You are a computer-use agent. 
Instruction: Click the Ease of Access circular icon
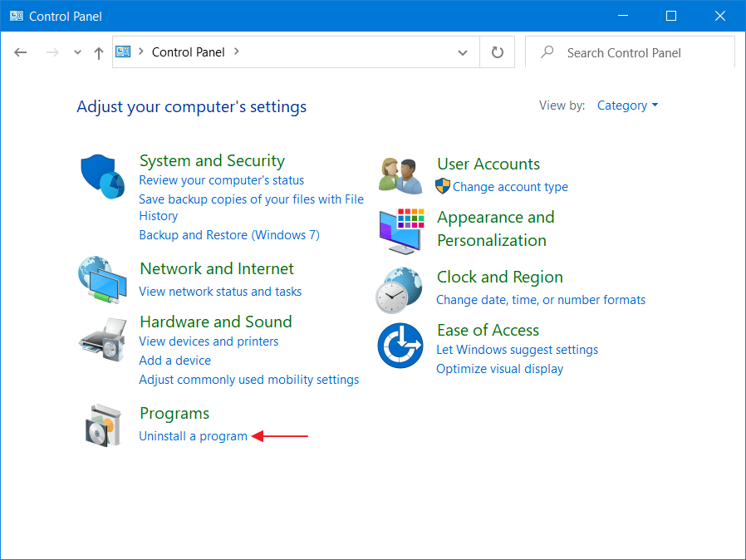coord(400,346)
